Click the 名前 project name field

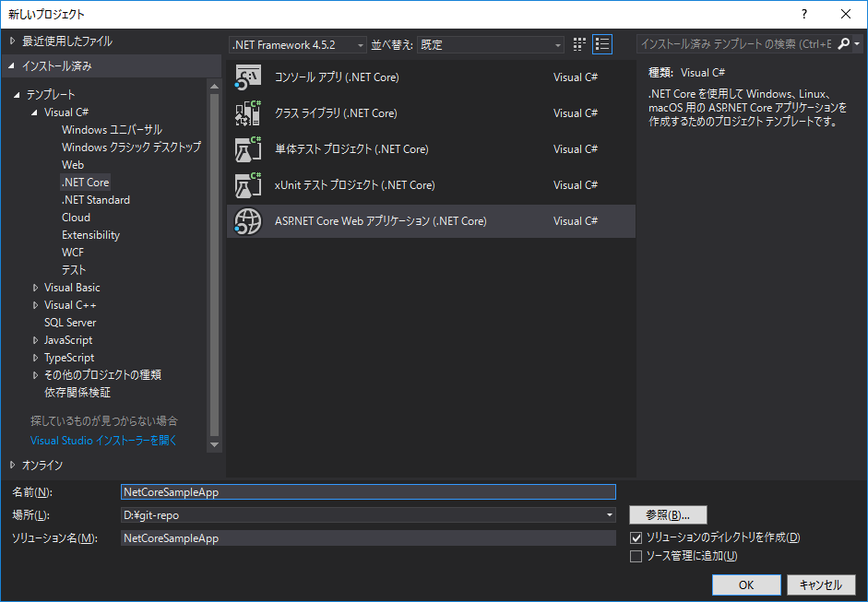(369, 491)
